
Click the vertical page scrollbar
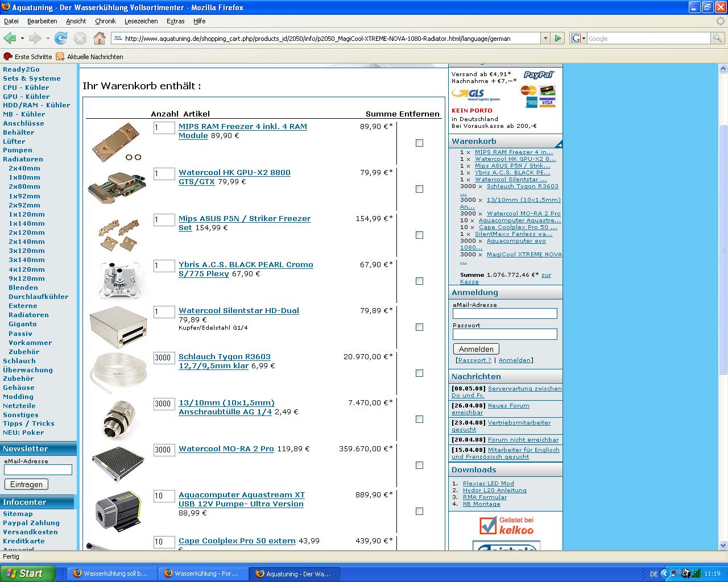coord(723,250)
